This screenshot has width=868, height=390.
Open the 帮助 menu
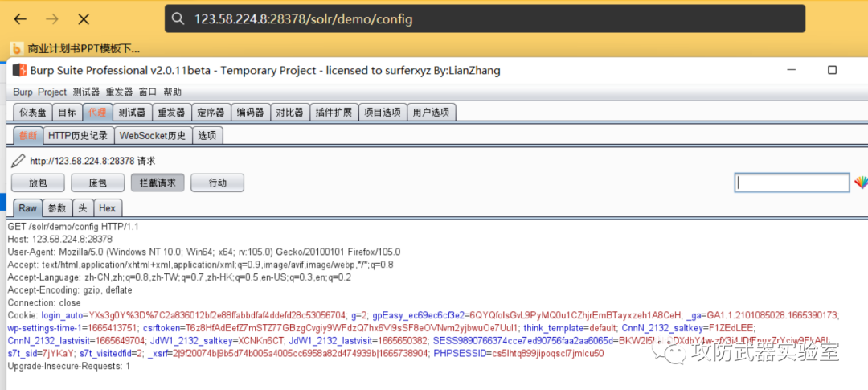point(172,92)
